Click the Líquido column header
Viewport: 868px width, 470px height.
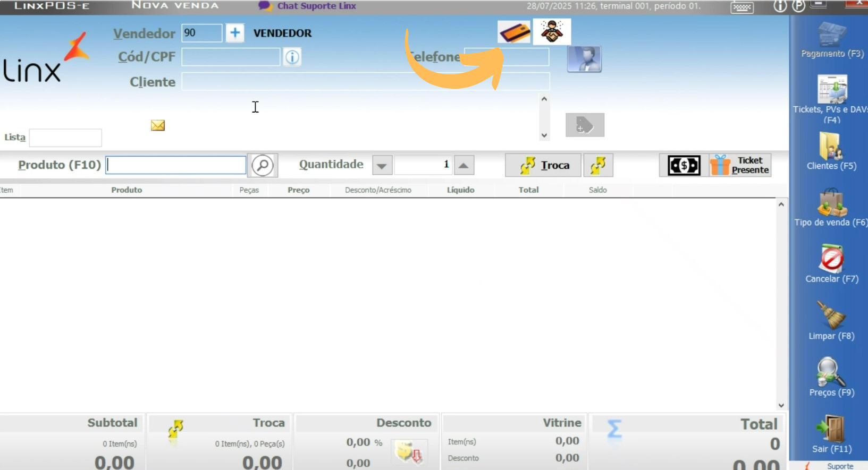[460, 190]
